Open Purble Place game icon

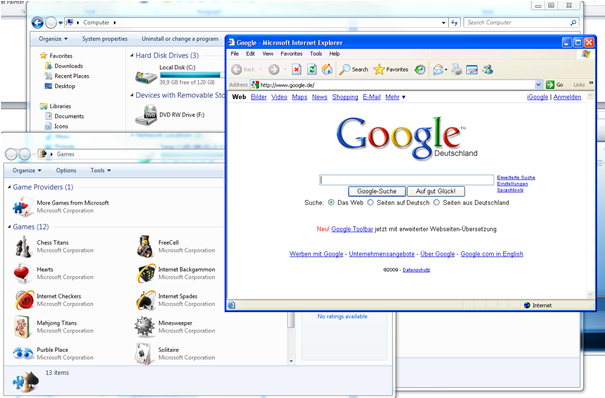pyautogui.click(x=23, y=353)
